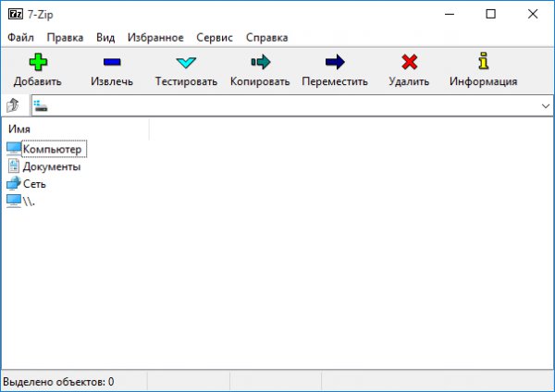Open the Справка menu
Screen dimensions: 555x392
267,38
